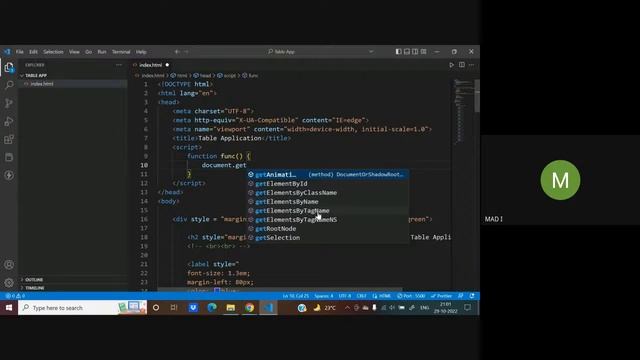Click the Spaces: 4 indentation status item

click(x=324, y=296)
